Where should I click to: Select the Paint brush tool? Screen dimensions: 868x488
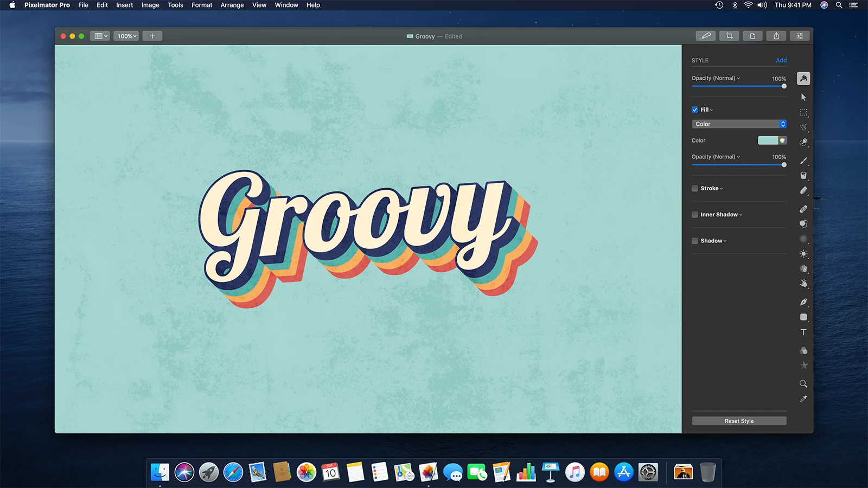click(x=803, y=160)
